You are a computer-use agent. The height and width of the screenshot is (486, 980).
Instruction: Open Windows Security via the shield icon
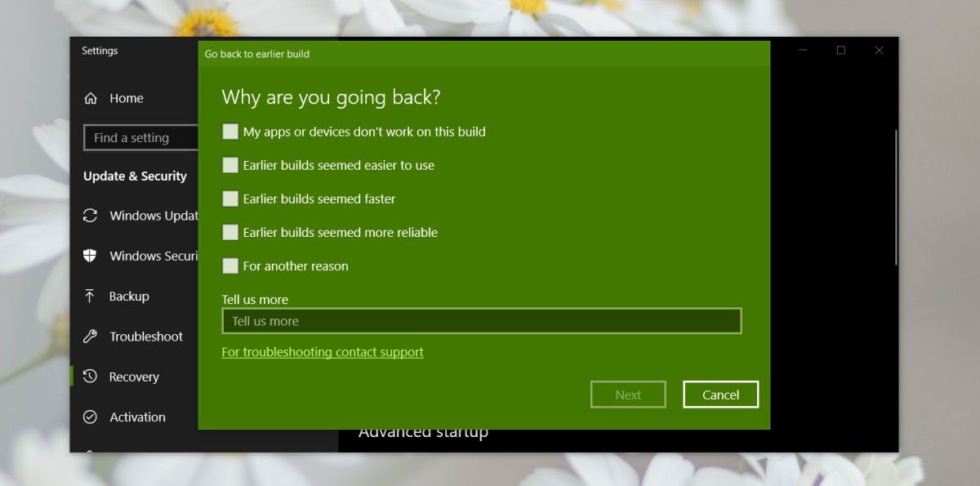click(90, 256)
